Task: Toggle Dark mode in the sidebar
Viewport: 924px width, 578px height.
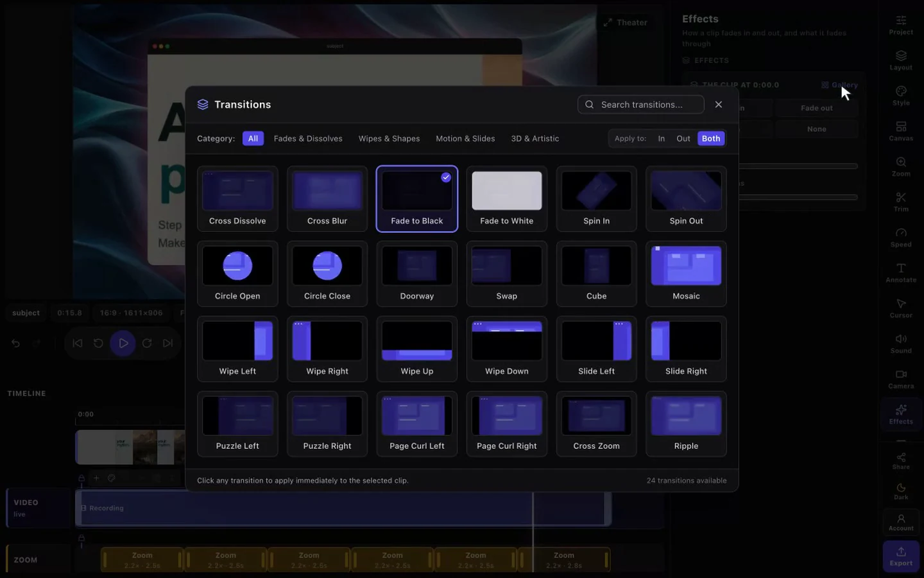Action: (x=901, y=491)
